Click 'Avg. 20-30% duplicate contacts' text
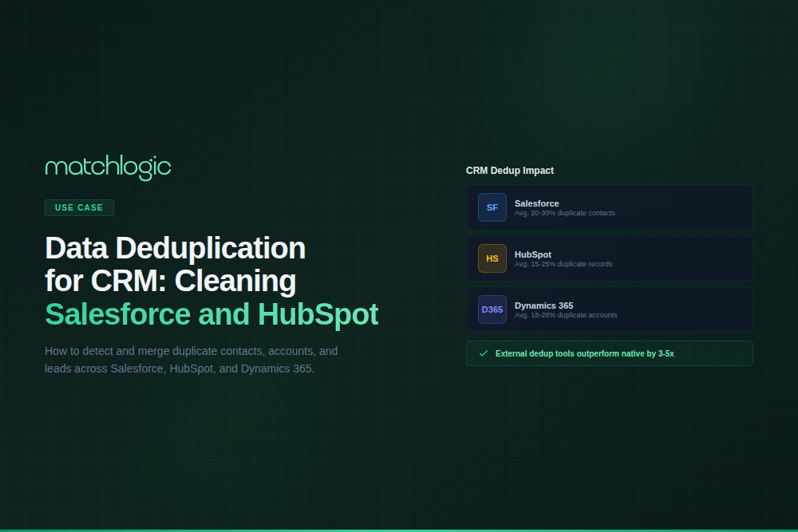The width and height of the screenshot is (798, 532). (564, 213)
